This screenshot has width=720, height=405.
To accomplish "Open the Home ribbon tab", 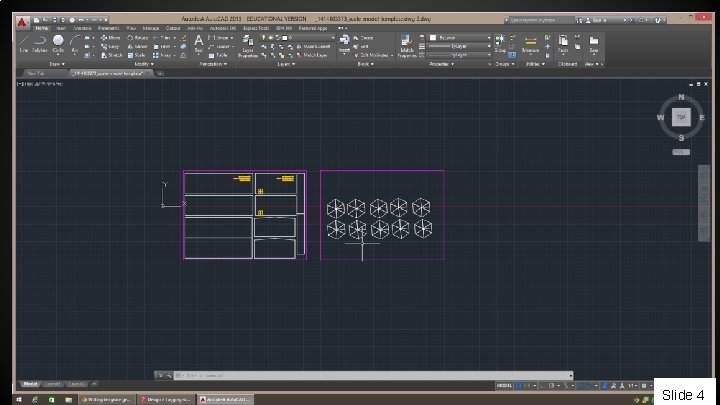I will point(43,28).
